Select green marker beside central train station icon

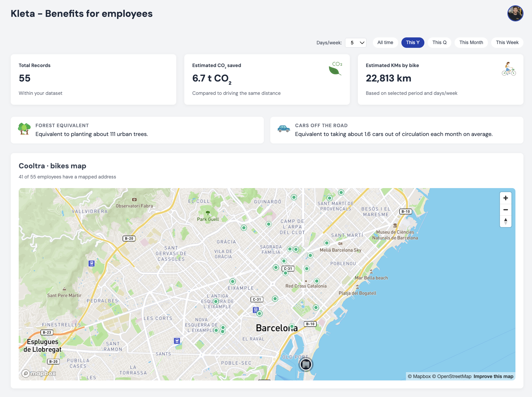[x=259, y=314]
